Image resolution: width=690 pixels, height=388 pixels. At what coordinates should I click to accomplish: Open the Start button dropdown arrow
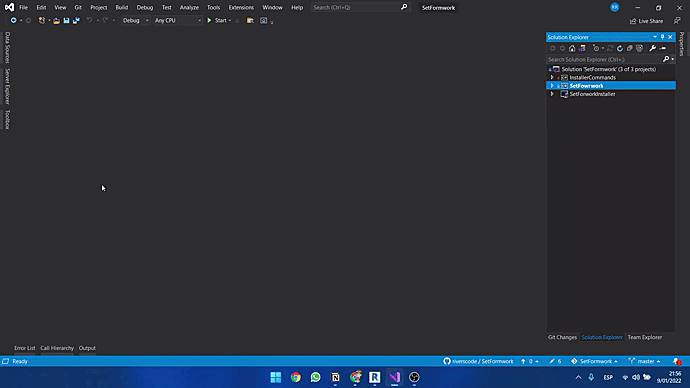(230, 20)
